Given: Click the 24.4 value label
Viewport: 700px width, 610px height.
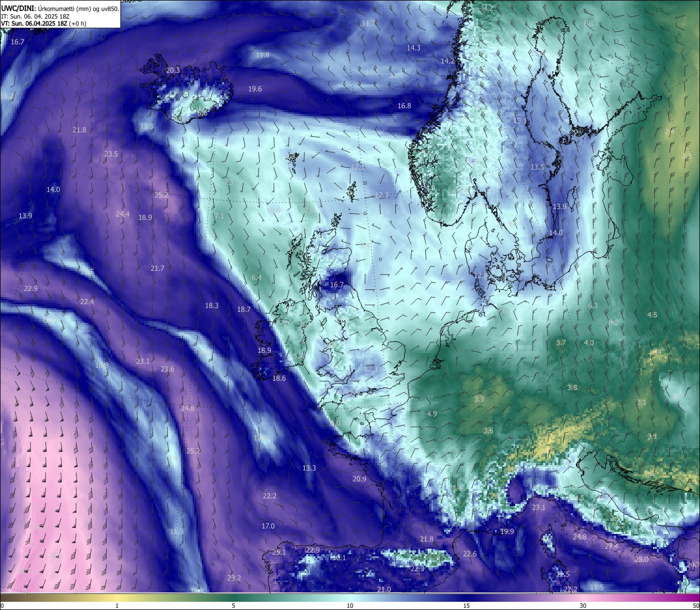Looking at the screenshot, I should pyautogui.click(x=122, y=214).
